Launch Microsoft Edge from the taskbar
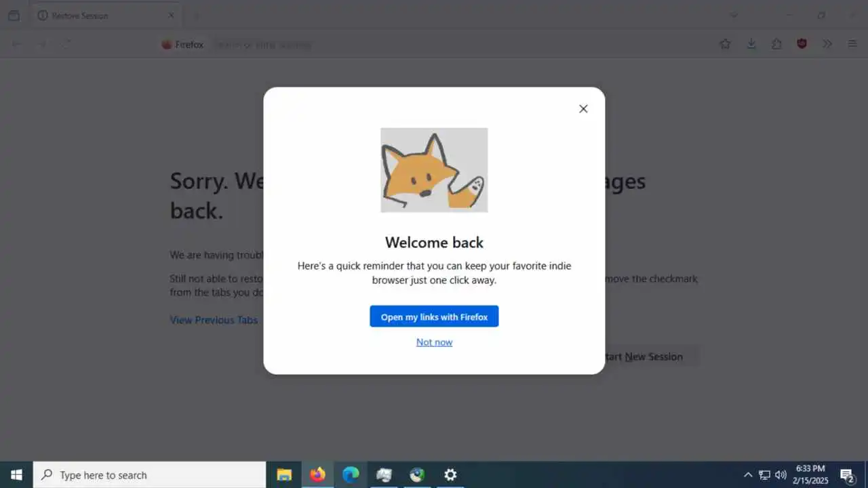 (x=351, y=474)
